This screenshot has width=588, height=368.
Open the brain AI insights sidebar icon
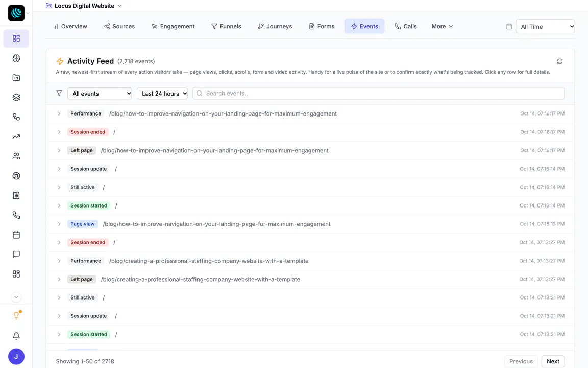[x=16, y=58]
